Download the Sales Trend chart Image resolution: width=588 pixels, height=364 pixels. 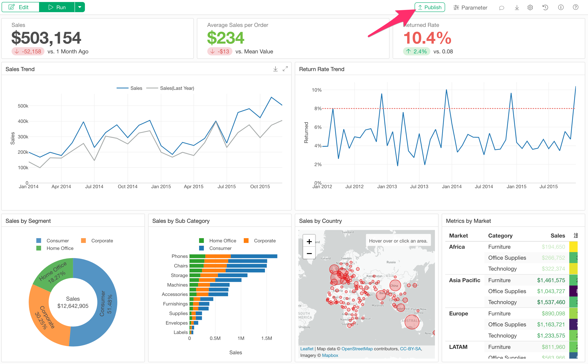275,69
